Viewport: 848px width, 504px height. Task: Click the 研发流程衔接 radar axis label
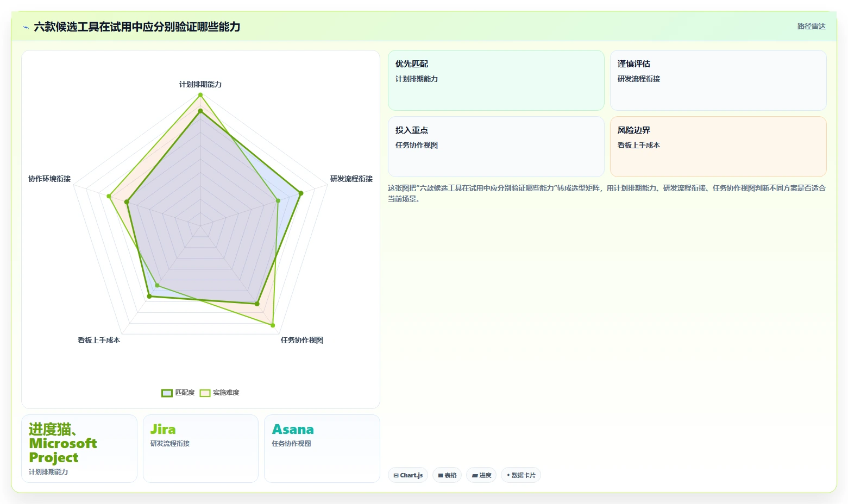351,179
